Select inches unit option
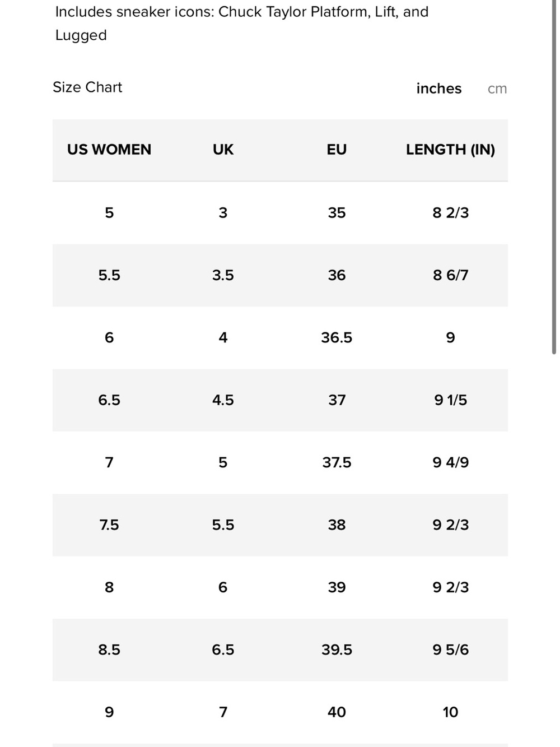The height and width of the screenshot is (747, 560). [439, 89]
